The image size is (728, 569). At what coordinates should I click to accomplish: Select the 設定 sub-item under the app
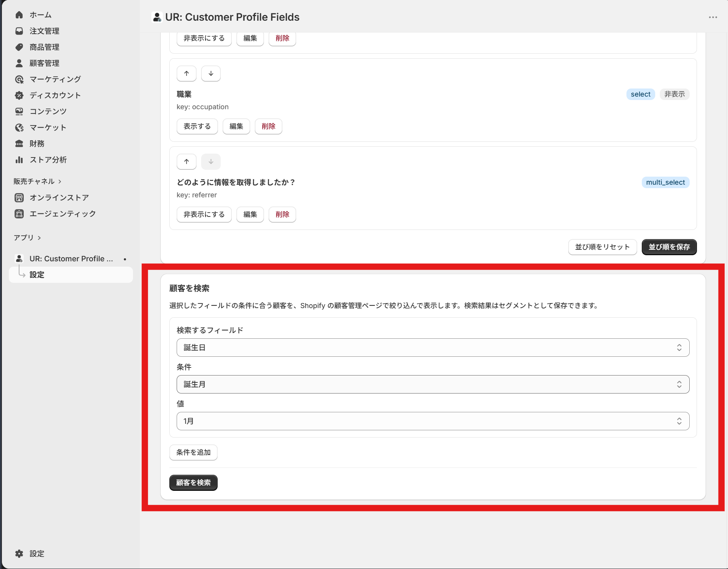click(71, 275)
